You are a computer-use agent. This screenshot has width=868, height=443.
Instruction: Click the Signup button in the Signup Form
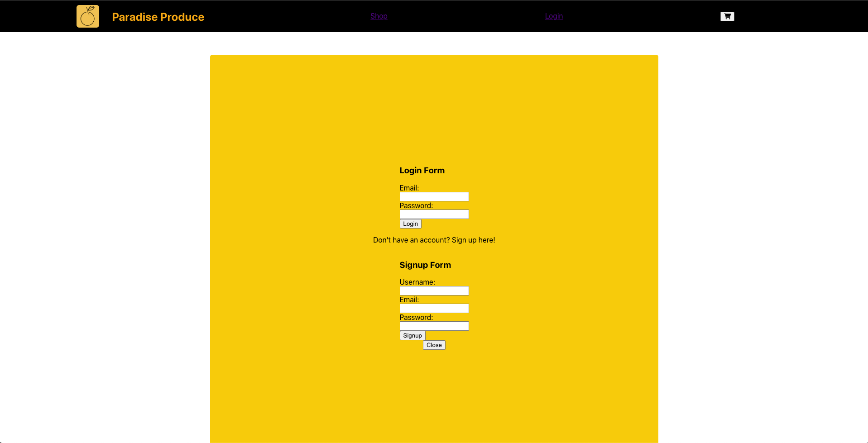pos(412,335)
